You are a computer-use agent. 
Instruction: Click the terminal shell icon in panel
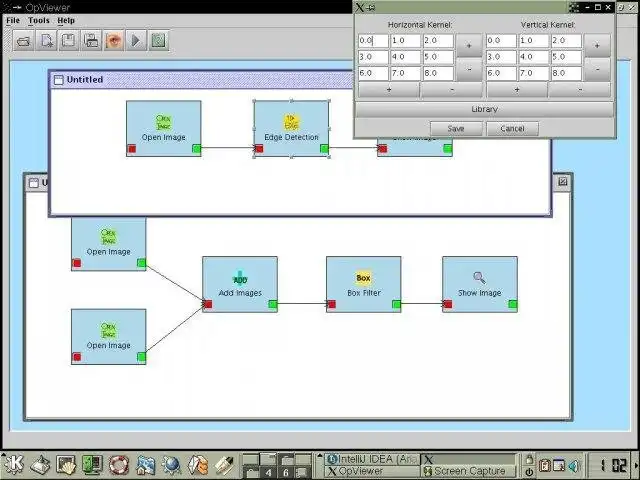click(x=65, y=464)
